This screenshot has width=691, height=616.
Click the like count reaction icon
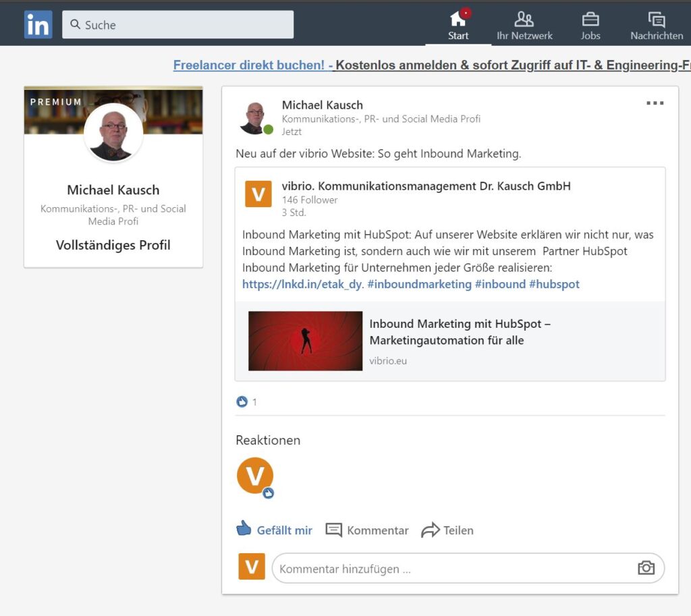click(242, 402)
